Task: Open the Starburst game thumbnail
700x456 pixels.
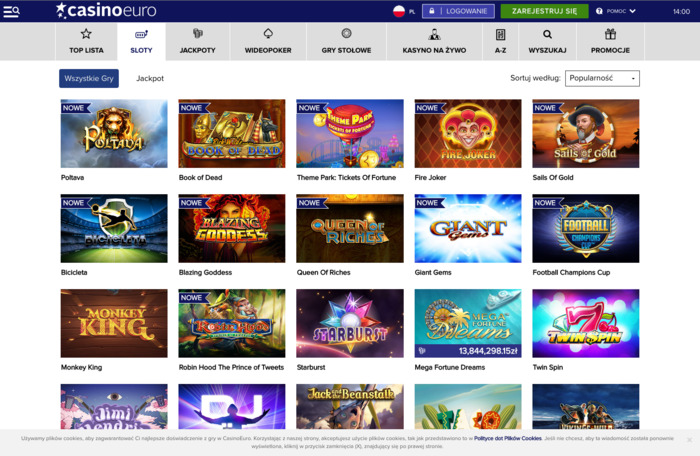Action: coord(350,323)
